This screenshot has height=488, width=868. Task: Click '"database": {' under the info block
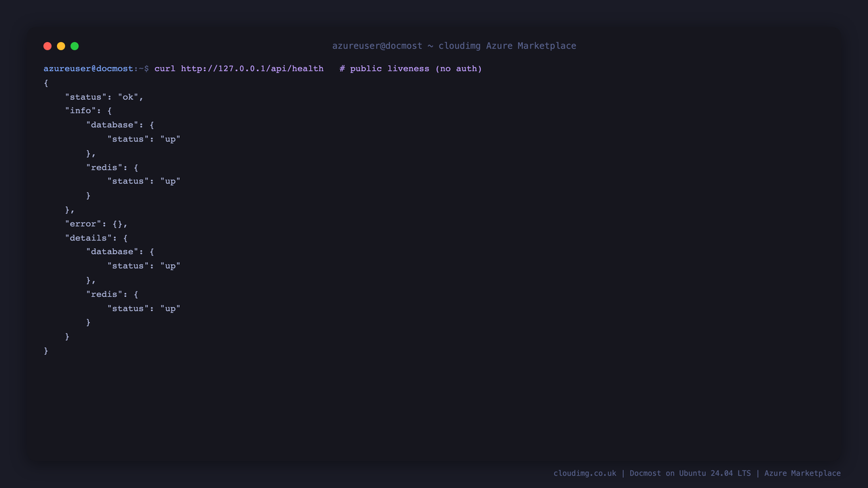(x=120, y=125)
